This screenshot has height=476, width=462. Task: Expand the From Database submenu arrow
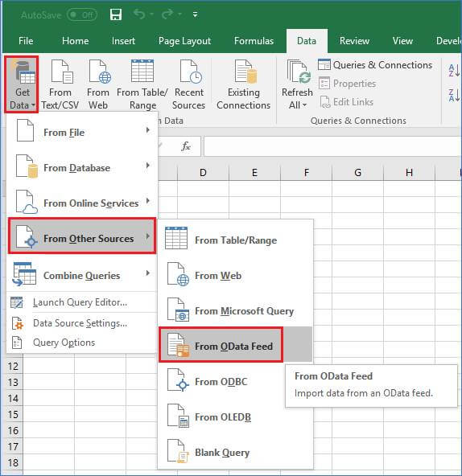click(x=148, y=166)
